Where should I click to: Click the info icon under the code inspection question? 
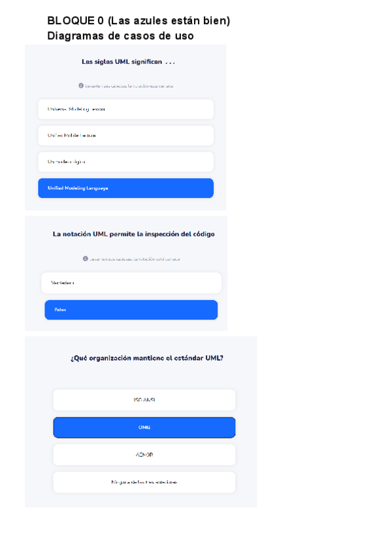[x=85, y=259]
